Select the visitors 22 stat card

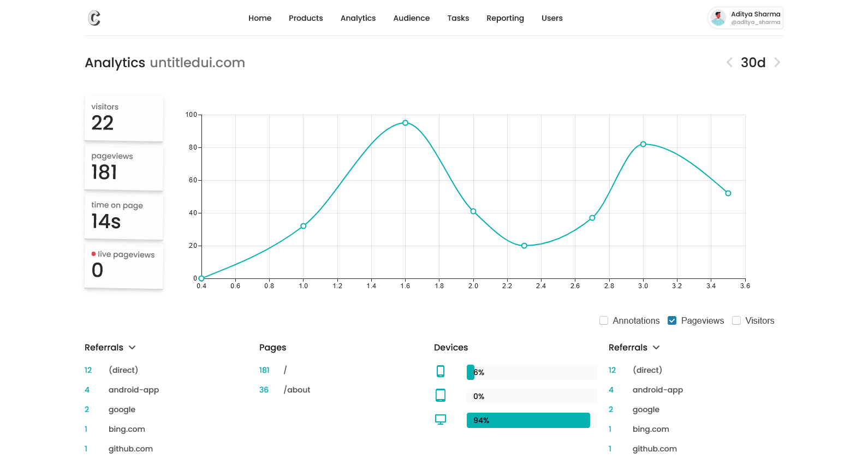[x=124, y=118]
